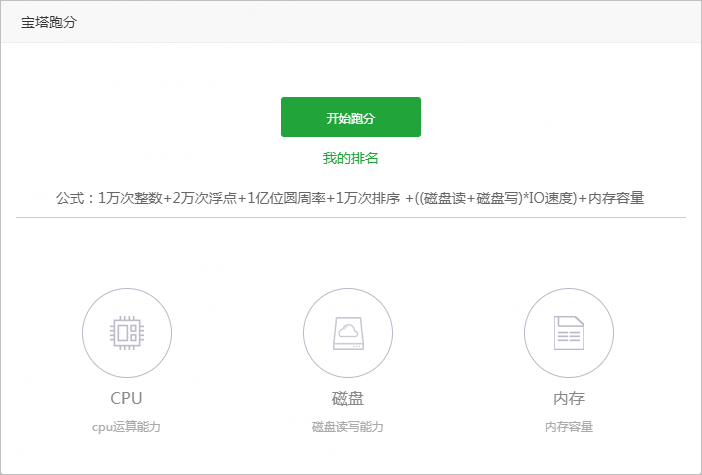Click the cloud symbol inside disk icon
Viewport: 702px width, 475px height.
pyautogui.click(x=348, y=327)
